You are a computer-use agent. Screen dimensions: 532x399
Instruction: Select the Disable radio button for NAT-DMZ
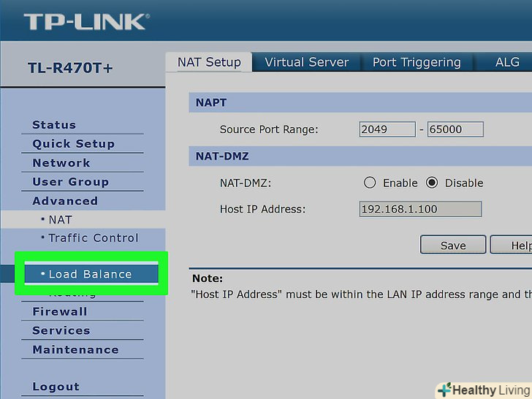pos(432,183)
